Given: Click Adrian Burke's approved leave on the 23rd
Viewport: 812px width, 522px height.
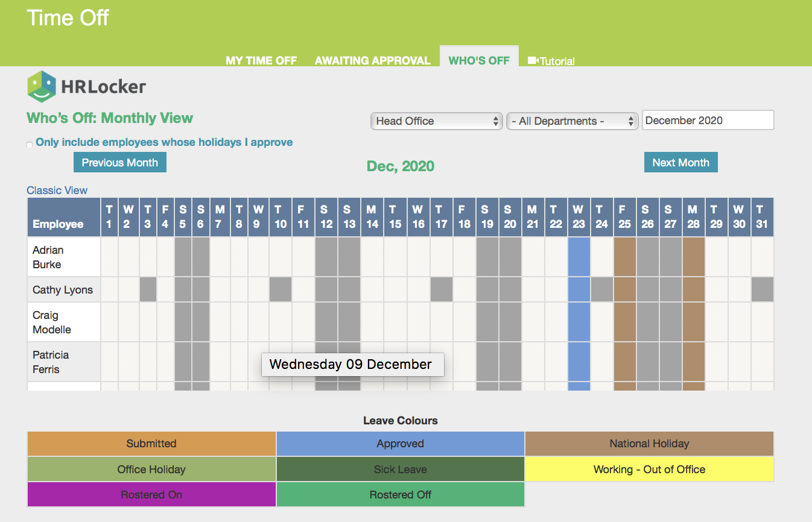Looking at the screenshot, I should [579, 257].
